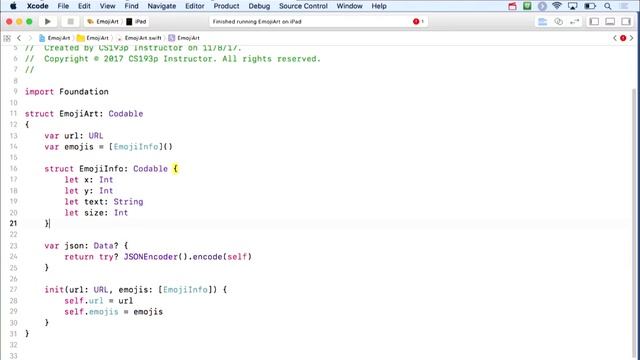The width and height of the screenshot is (640, 360).
Task: Open Notification Center icon
Action: click(624, 6)
